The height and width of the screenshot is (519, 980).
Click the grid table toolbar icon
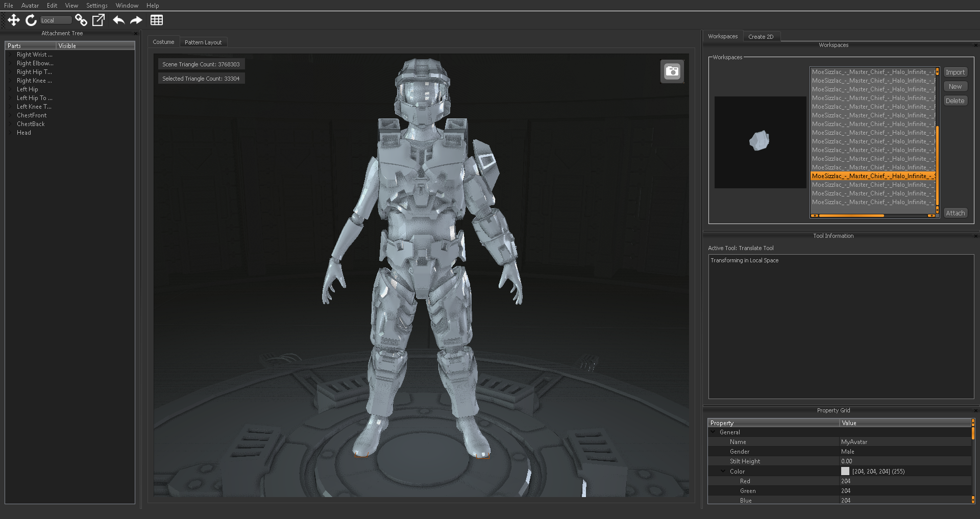tap(157, 20)
